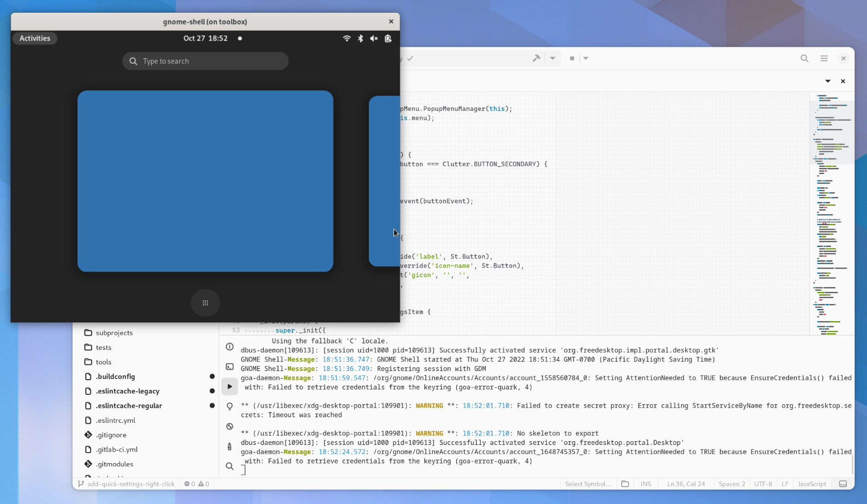867x504 pixels.
Task: Open the .eslintrc.yml file in tree
Action: click(x=115, y=420)
